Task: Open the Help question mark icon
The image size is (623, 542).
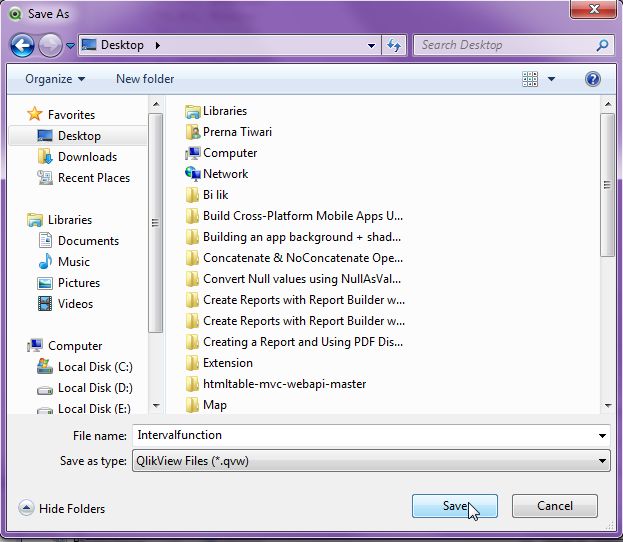Action: pyautogui.click(x=592, y=79)
